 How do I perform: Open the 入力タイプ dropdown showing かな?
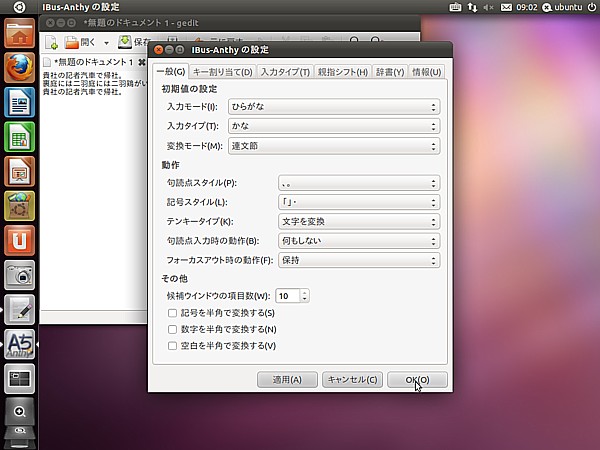pyautogui.click(x=334, y=126)
